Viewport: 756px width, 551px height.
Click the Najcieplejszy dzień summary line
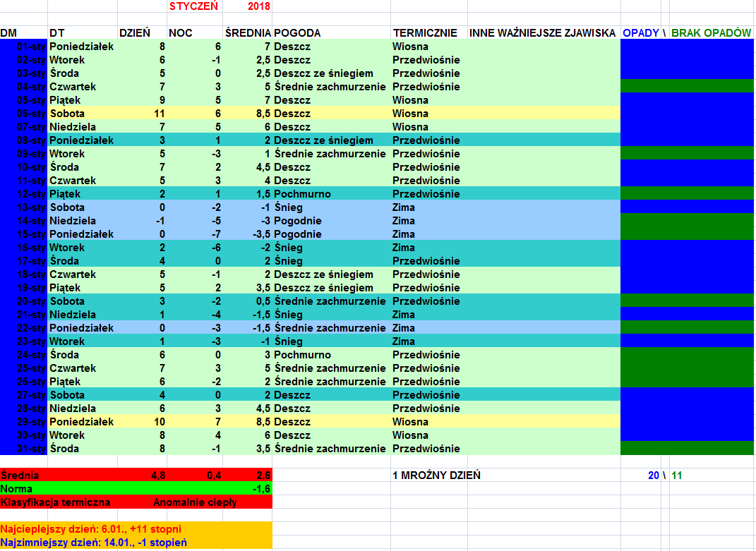pyautogui.click(x=91, y=529)
